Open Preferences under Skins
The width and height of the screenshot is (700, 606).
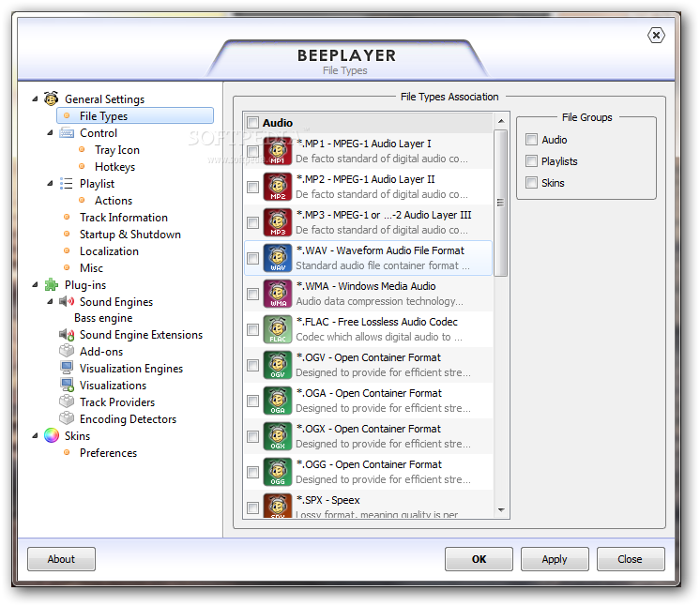click(108, 453)
